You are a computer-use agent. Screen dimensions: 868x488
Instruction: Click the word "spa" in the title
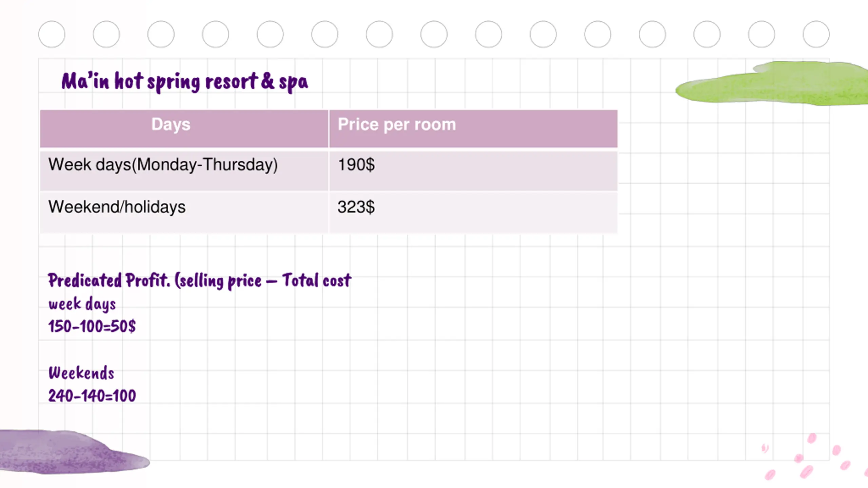(x=293, y=82)
